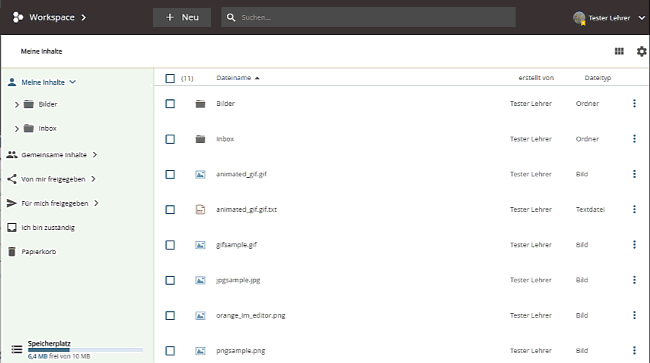Click Ich bin zuständig inbox icon

click(12, 227)
